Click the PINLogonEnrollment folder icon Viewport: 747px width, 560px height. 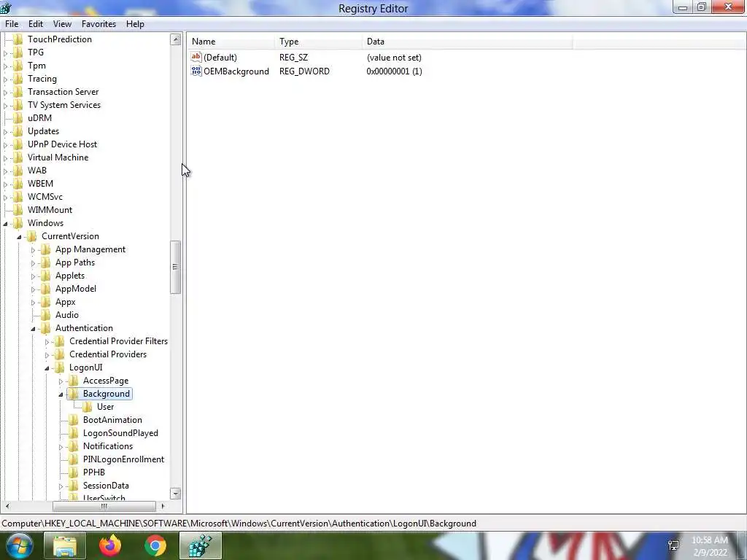(74, 459)
